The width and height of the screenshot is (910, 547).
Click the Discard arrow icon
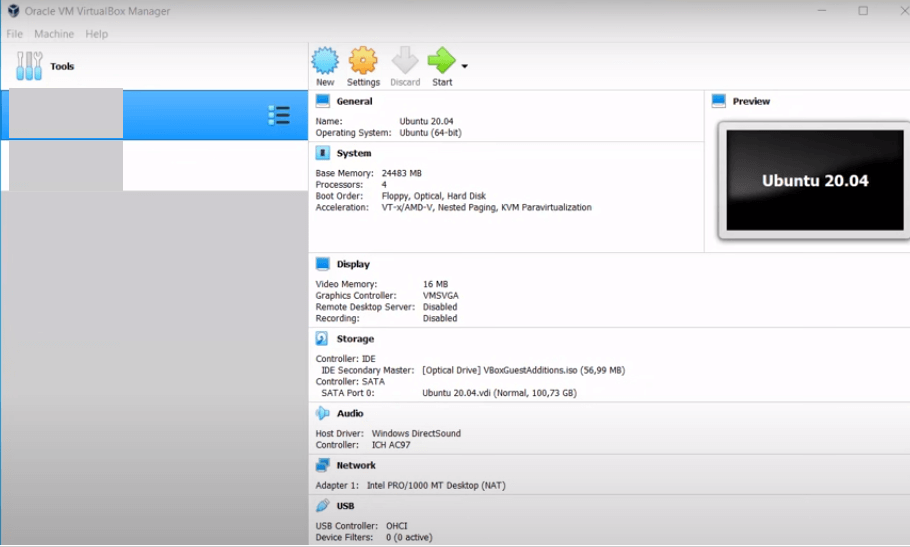(x=405, y=60)
